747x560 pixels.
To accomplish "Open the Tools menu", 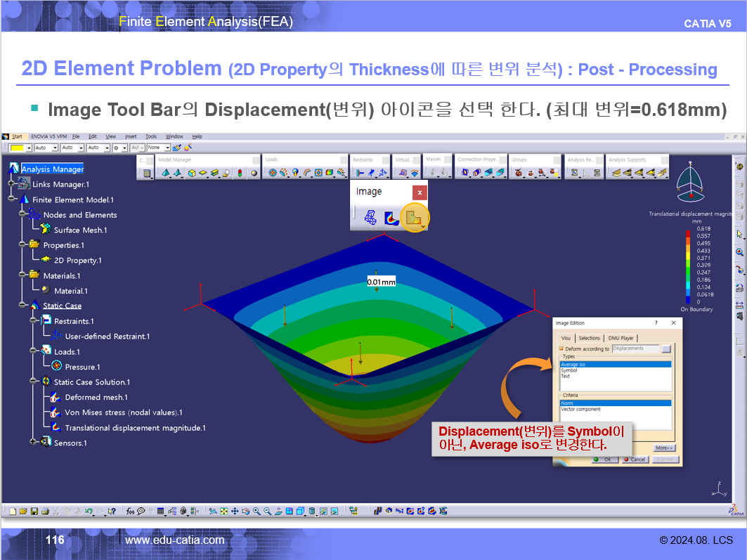I will (x=150, y=136).
